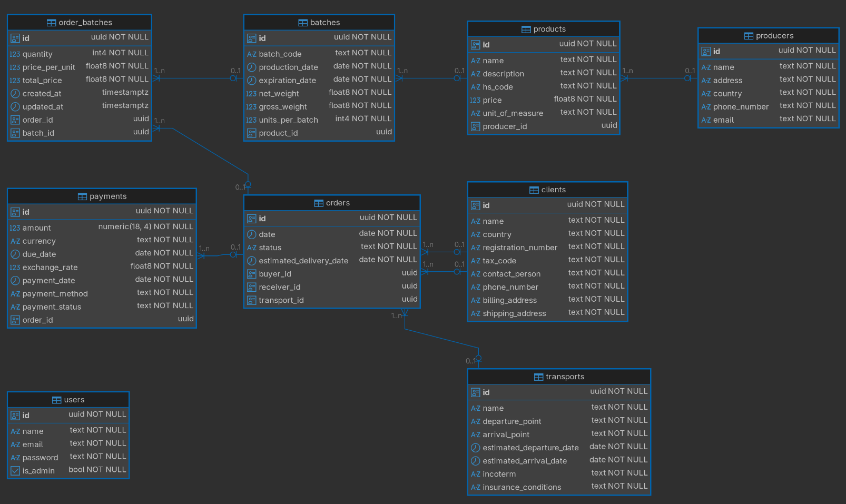Select the payments table title
846x504 pixels.
click(x=108, y=196)
